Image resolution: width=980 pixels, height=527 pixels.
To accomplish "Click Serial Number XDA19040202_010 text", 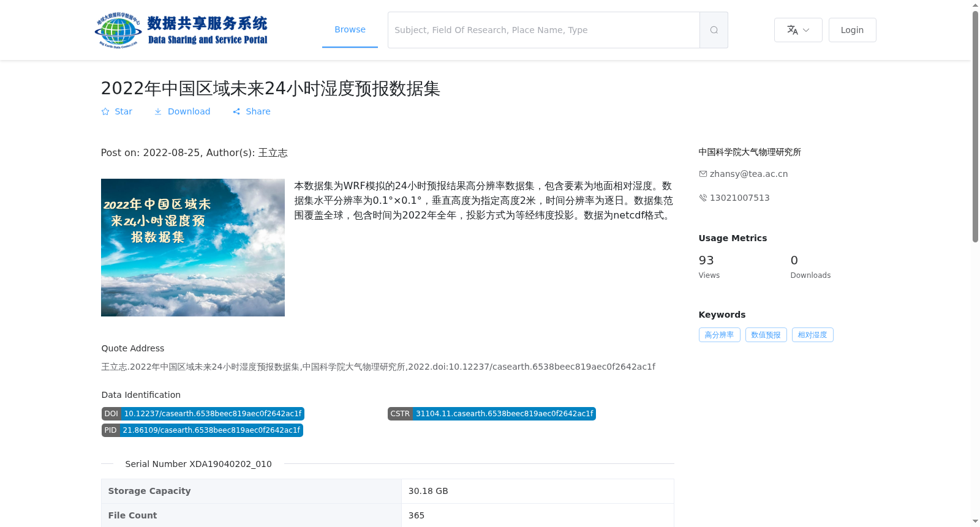I will coord(198,464).
